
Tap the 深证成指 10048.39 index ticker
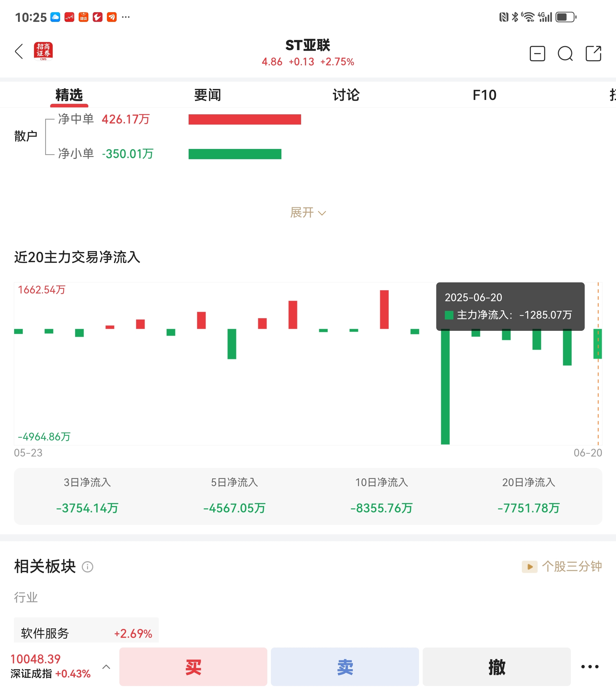50,666
